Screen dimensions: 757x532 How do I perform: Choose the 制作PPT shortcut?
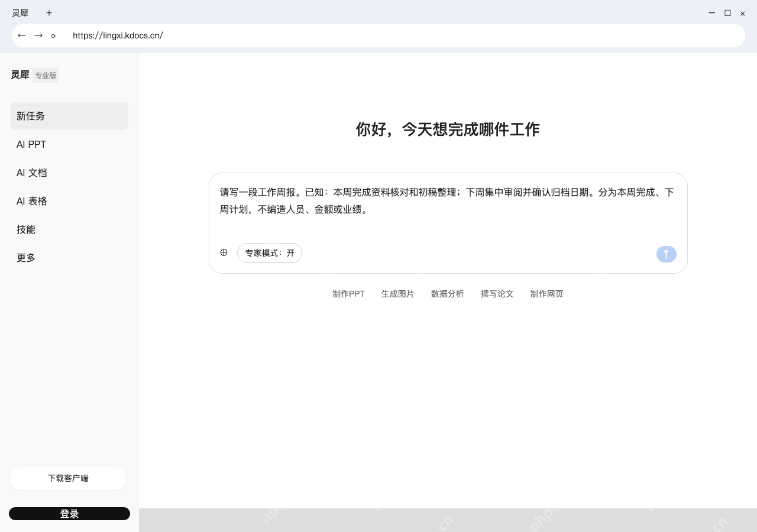click(x=348, y=294)
